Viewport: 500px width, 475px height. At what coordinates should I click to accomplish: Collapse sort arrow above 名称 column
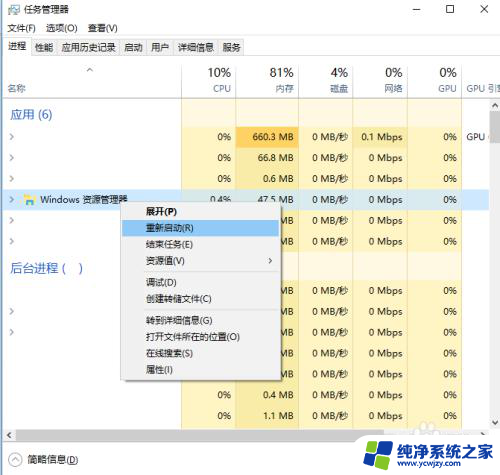(90, 70)
